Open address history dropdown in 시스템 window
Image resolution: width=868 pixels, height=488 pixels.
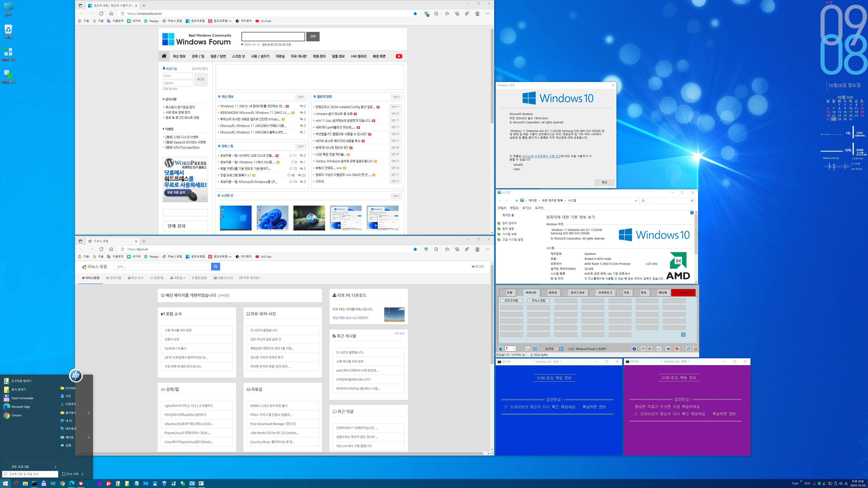636,201
